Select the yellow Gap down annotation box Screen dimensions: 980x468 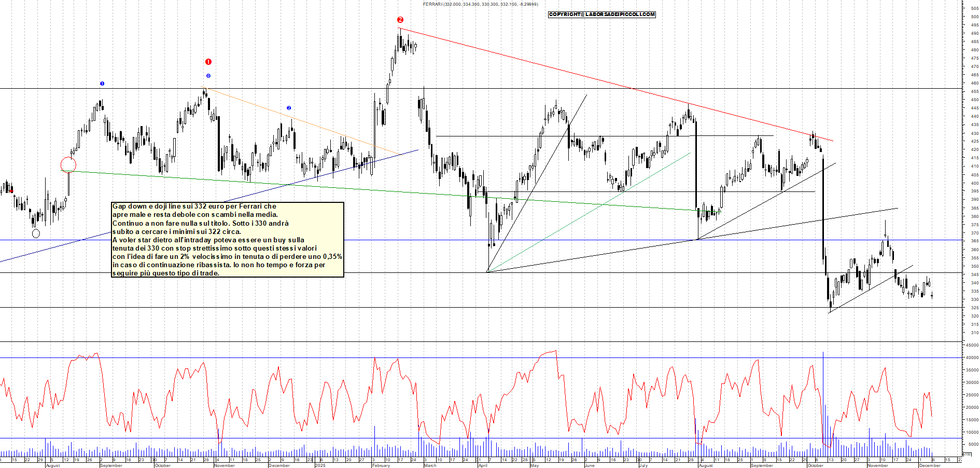pos(228,240)
